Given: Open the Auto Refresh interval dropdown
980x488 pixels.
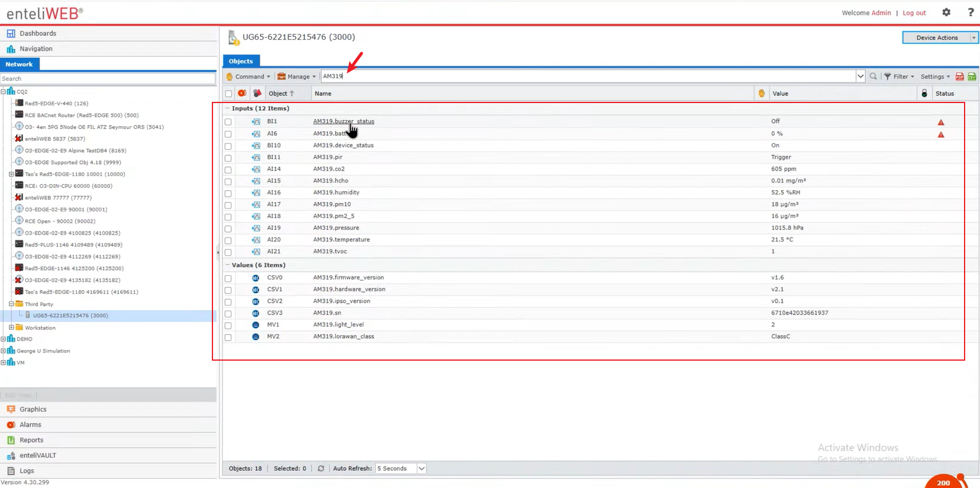Looking at the screenshot, I should [421, 468].
